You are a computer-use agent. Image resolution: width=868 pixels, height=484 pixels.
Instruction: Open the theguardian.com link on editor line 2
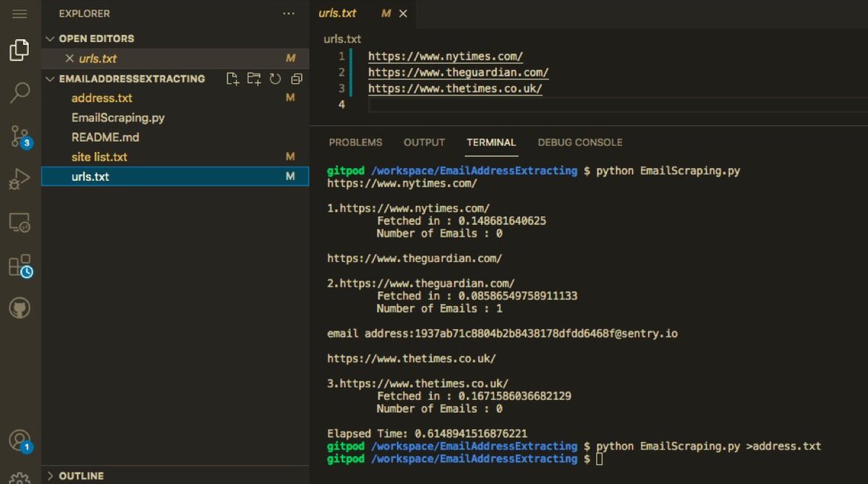pos(459,72)
